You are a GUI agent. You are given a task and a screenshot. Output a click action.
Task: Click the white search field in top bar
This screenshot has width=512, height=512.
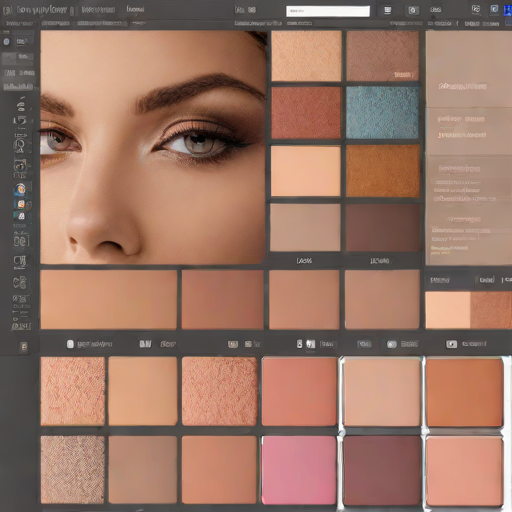point(328,11)
